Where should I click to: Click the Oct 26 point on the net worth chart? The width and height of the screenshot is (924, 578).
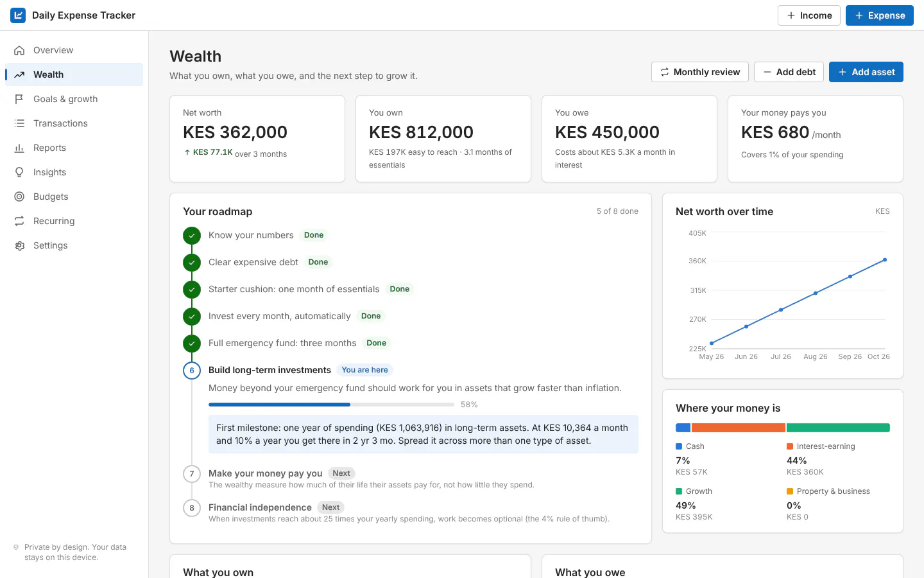pyautogui.click(x=885, y=260)
